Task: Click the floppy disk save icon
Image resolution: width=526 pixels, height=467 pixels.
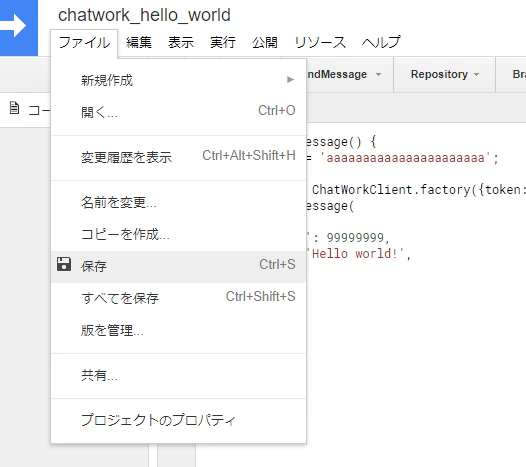Action: point(64,264)
